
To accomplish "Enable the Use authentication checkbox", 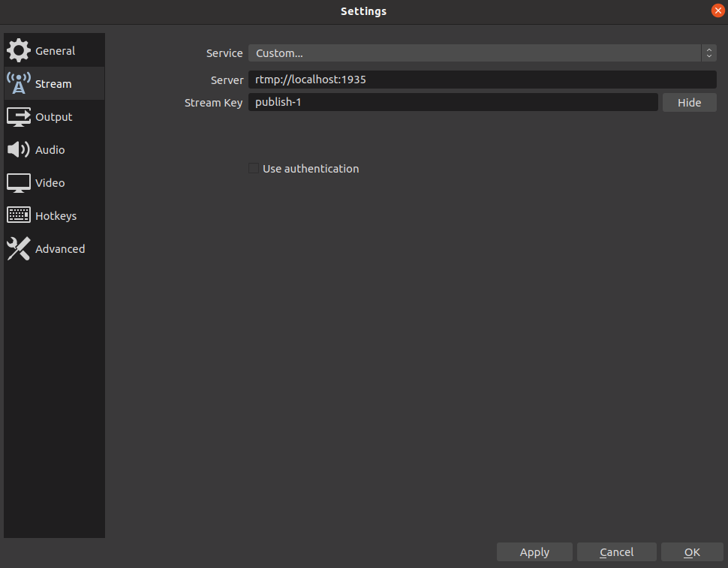I will [254, 168].
